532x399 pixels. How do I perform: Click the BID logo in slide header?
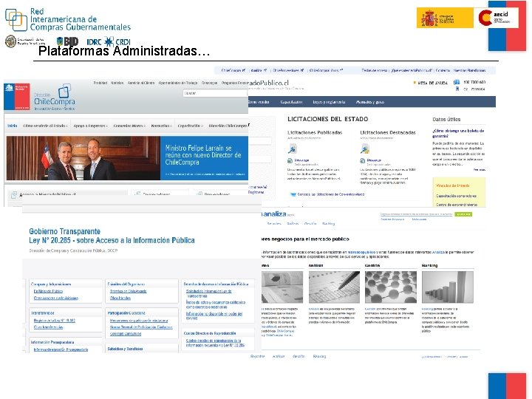point(67,41)
